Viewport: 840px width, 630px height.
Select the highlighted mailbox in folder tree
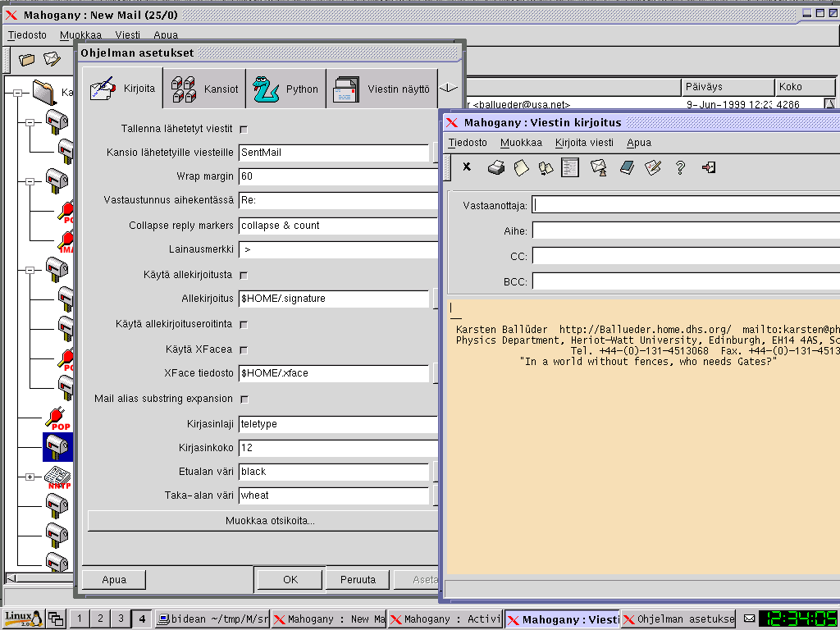tap(58, 447)
